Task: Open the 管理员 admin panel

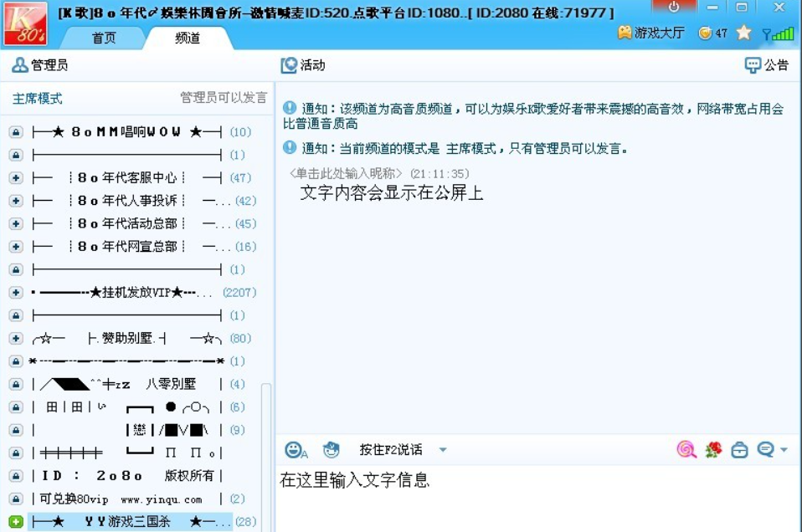Action: pos(39,65)
